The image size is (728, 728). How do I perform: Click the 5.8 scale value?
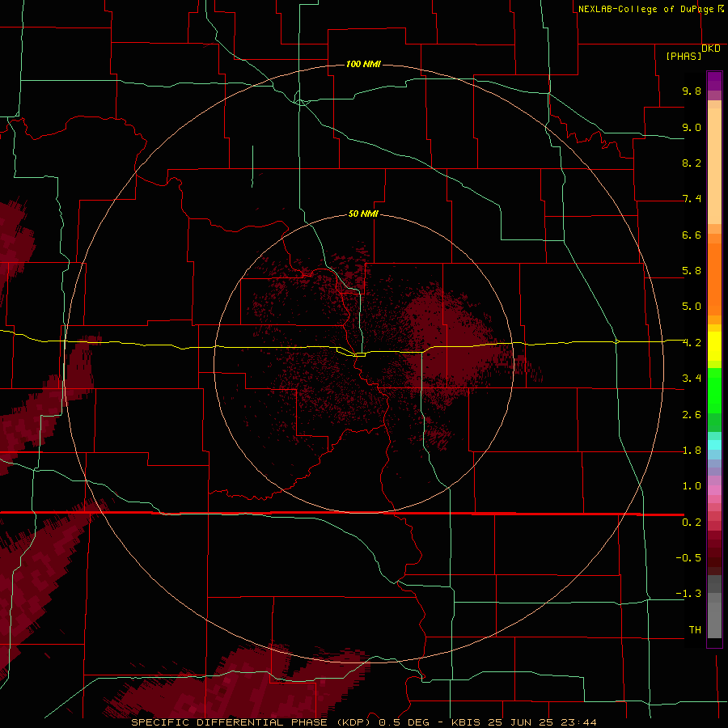point(692,271)
